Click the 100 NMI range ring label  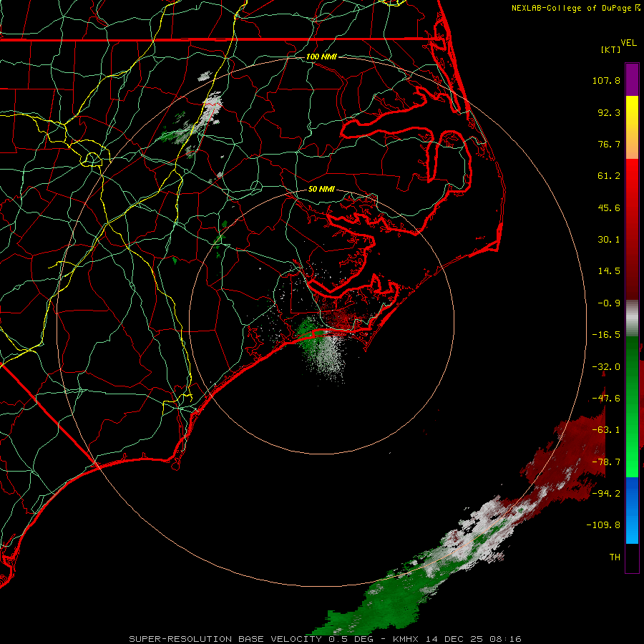click(x=321, y=57)
